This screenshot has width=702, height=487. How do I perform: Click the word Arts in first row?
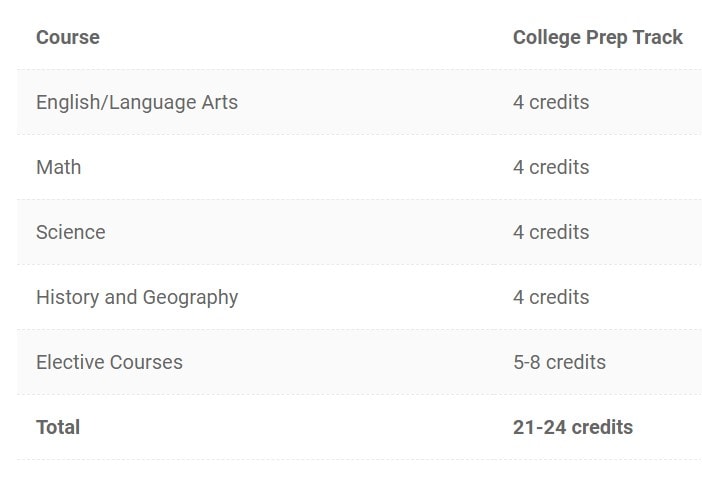[x=219, y=103]
